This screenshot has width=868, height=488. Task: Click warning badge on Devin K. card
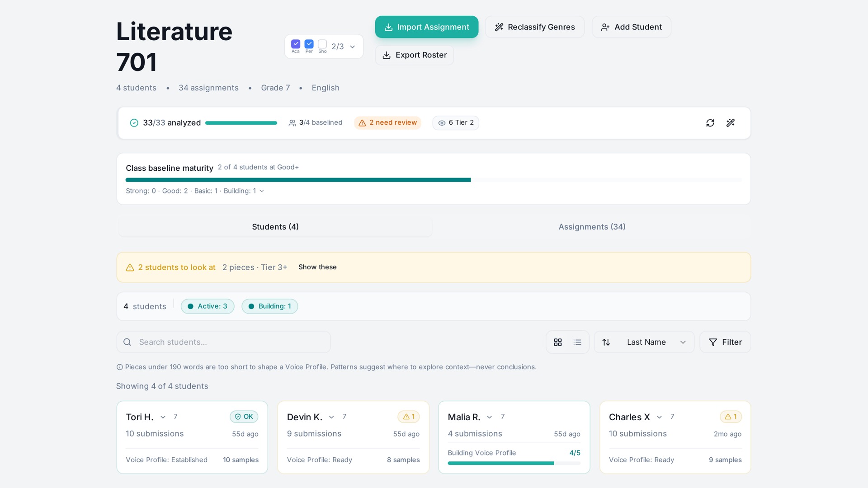[x=409, y=417]
